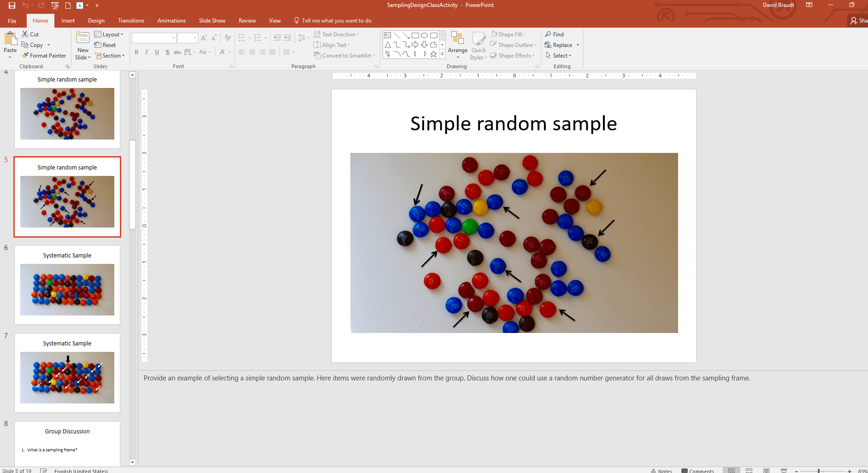
Task: Open the File tab
Action: tap(12, 21)
